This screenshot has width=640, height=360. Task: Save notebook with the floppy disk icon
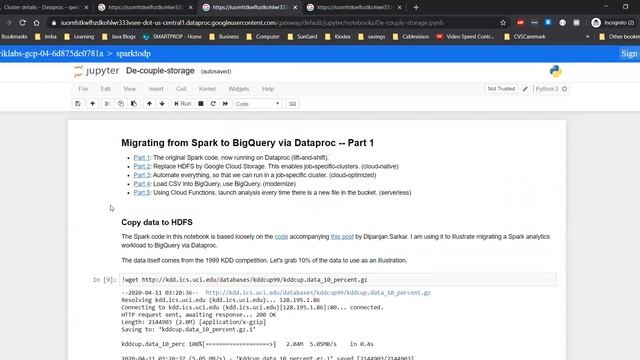click(78, 104)
